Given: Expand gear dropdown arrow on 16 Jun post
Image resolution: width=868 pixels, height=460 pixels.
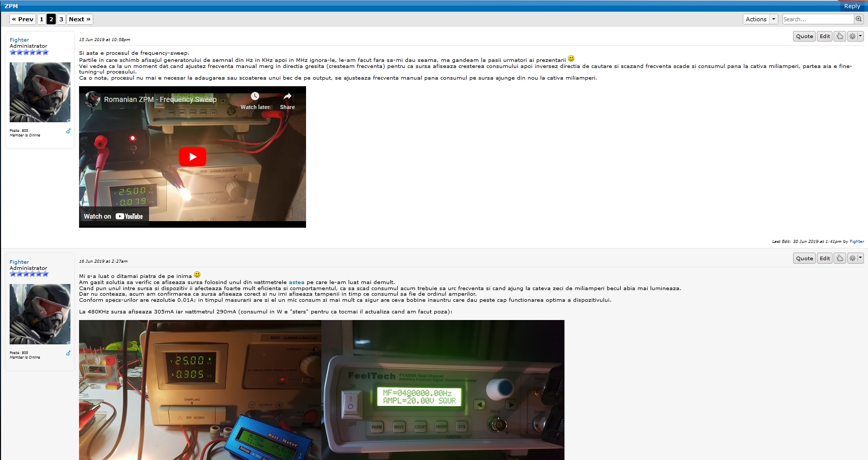Looking at the screenshot, I should [860, 258].
